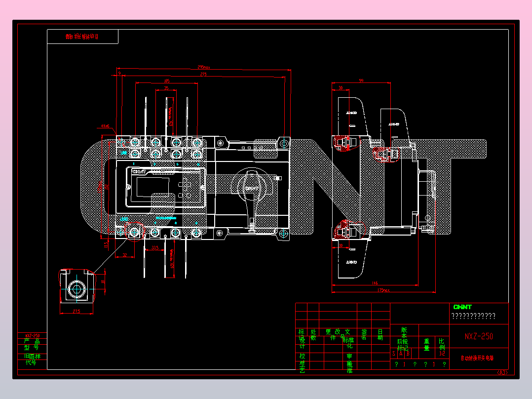Screen dimensions: 532x399
Task: Click the "1:2" scale value
Action: [442, 354]
